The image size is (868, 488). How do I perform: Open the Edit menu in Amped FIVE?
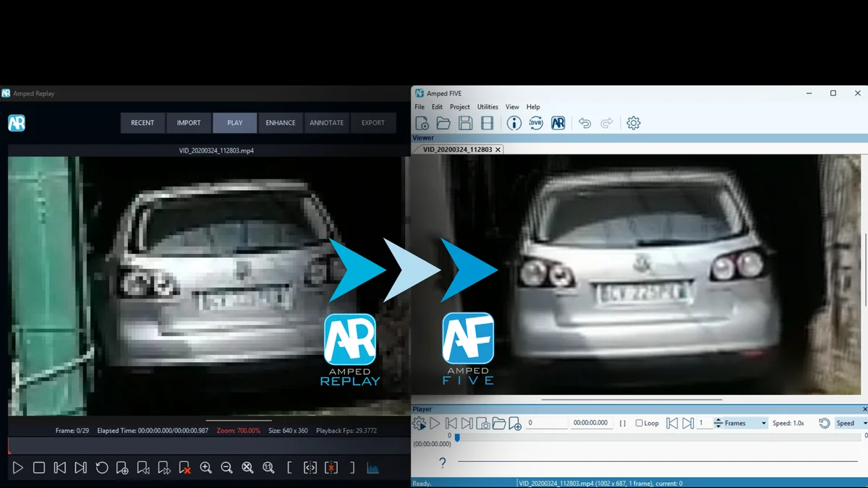tap(437, 107)
